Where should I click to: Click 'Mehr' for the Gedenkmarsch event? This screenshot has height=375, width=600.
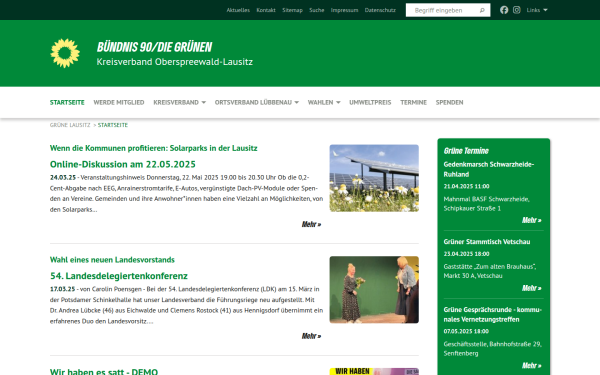[x=532, y=220]
